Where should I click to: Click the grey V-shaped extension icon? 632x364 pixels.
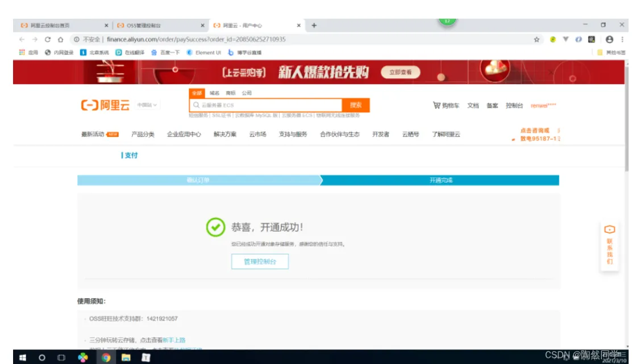[x=566, y=39]
